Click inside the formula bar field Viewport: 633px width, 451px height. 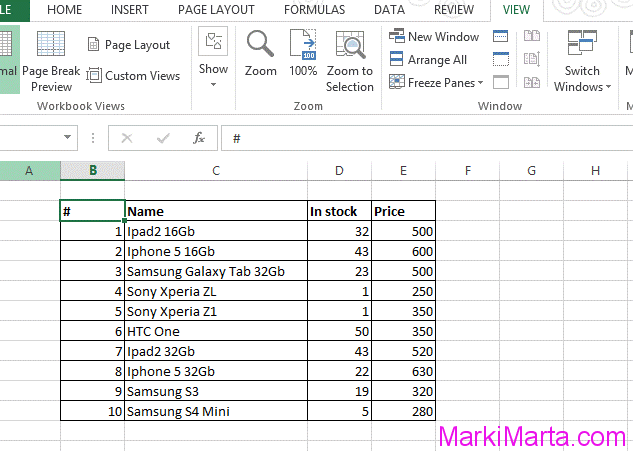point(427,138)
